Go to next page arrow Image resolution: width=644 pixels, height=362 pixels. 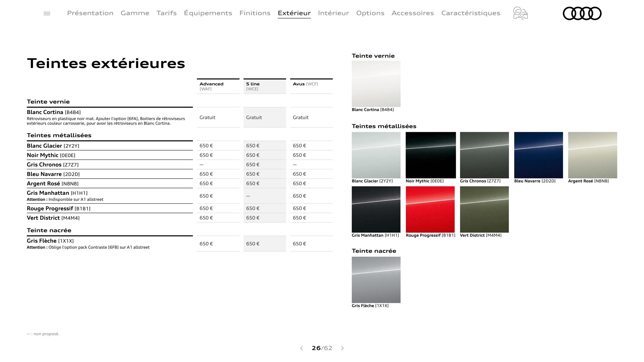pos(342,348)
